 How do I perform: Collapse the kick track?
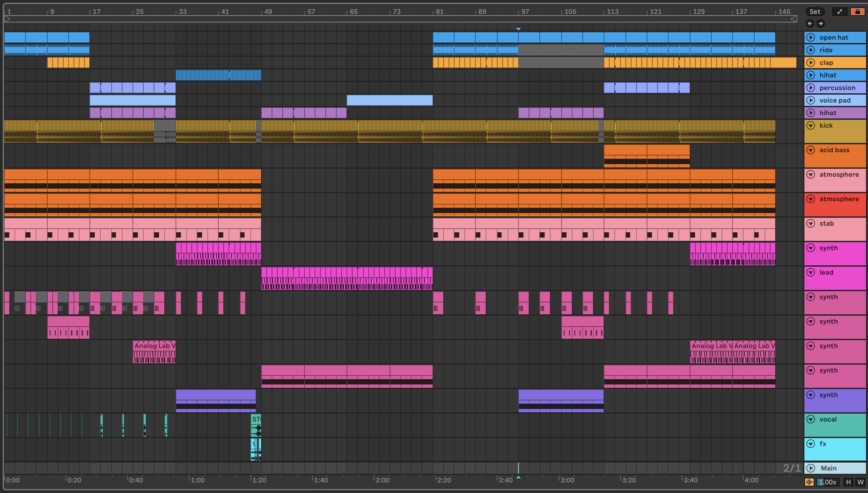tap(810, 125)
